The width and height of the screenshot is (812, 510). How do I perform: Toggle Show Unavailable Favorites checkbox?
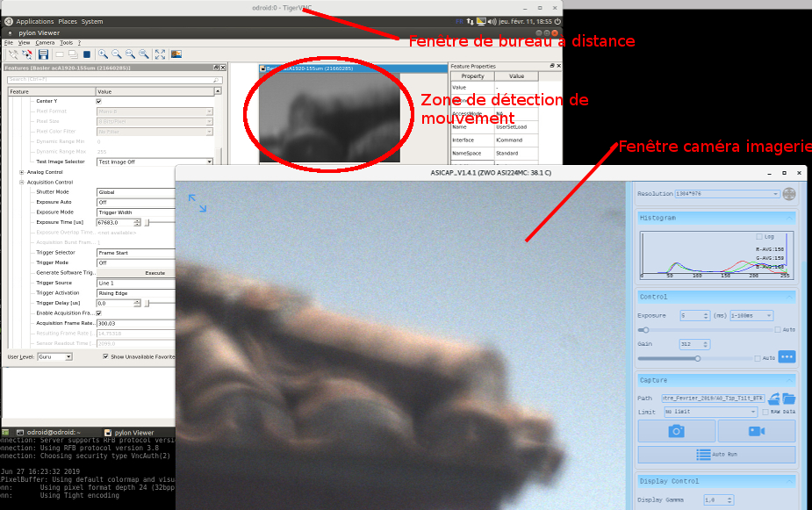point(105,356)
